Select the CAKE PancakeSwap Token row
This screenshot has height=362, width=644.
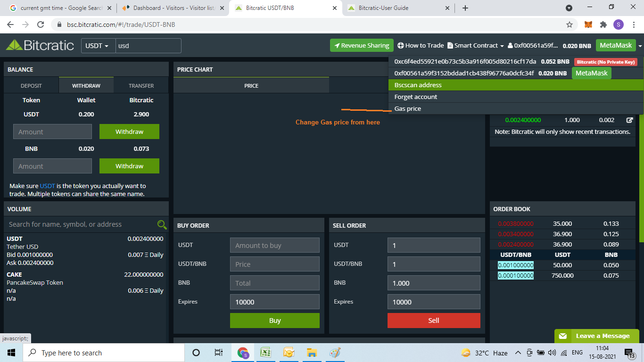point(85,282)
